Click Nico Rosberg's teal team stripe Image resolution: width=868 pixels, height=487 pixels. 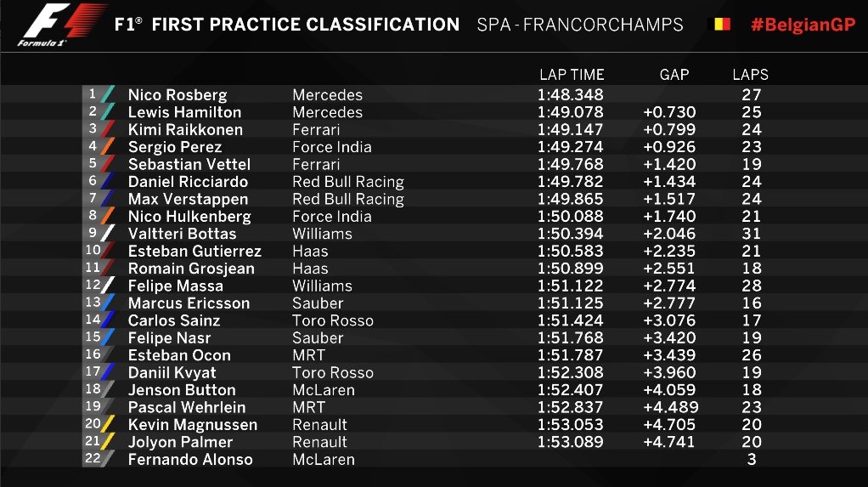(x=108, y=94)
